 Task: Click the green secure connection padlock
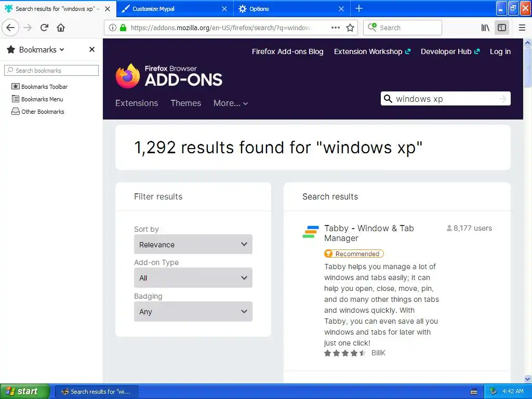coord(123,28)
